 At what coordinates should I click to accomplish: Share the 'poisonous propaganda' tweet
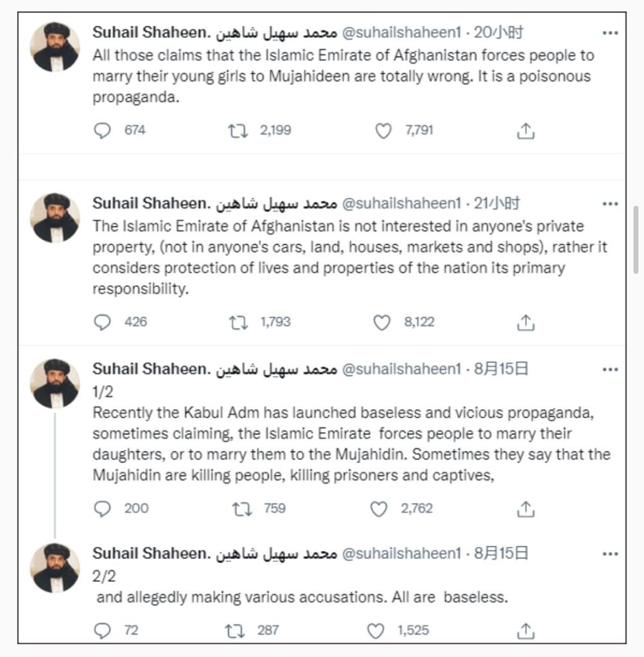(526, 131)
